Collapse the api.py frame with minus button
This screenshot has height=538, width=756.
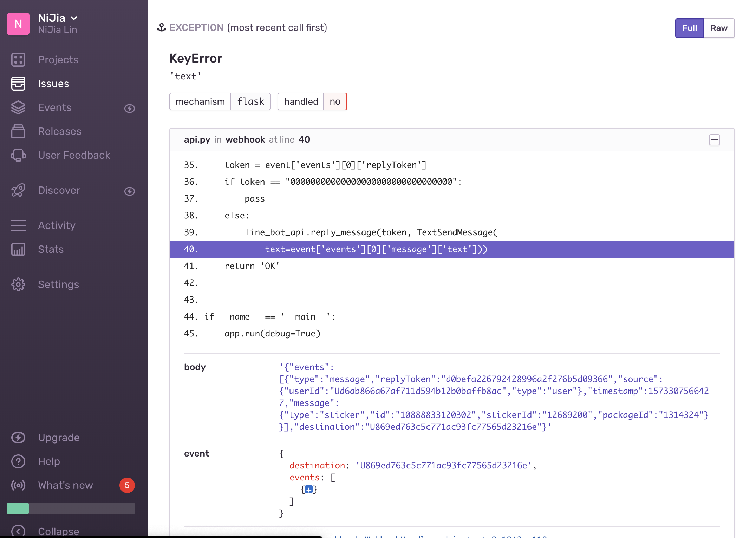(x=714, y=140)
